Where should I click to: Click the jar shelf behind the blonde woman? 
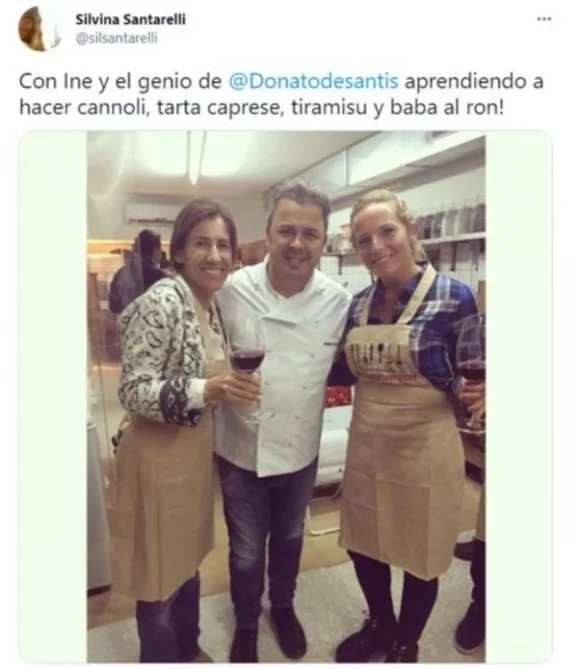450,224
